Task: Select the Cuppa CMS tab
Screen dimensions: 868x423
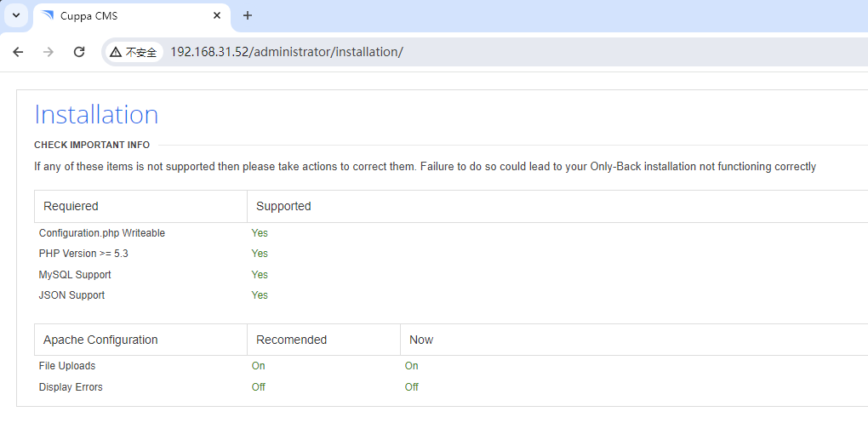Action: (x=128, y=15)
